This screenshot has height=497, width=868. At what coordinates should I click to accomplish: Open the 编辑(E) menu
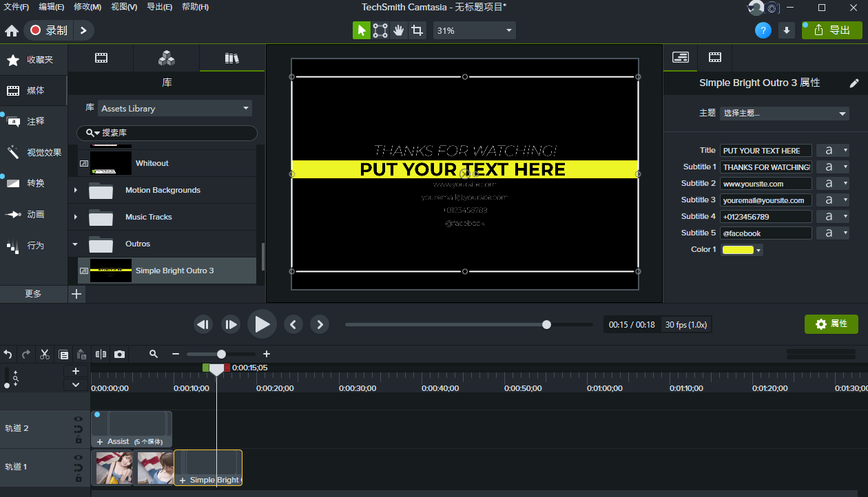coord(52,7)
